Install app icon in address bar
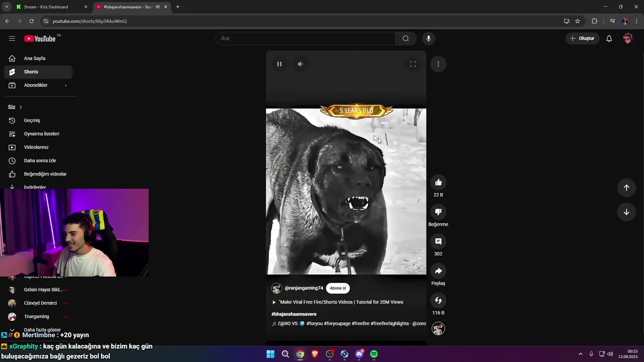 click(x=567, y=21)
